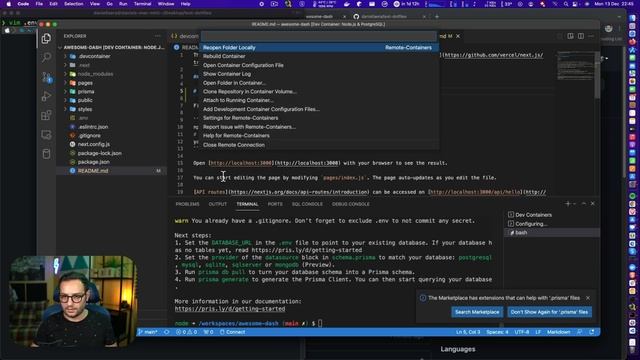The width and height of the screenshot is (640, 360).
Task: Open the Explorer view in activity bar
Action: pos(46,38)
